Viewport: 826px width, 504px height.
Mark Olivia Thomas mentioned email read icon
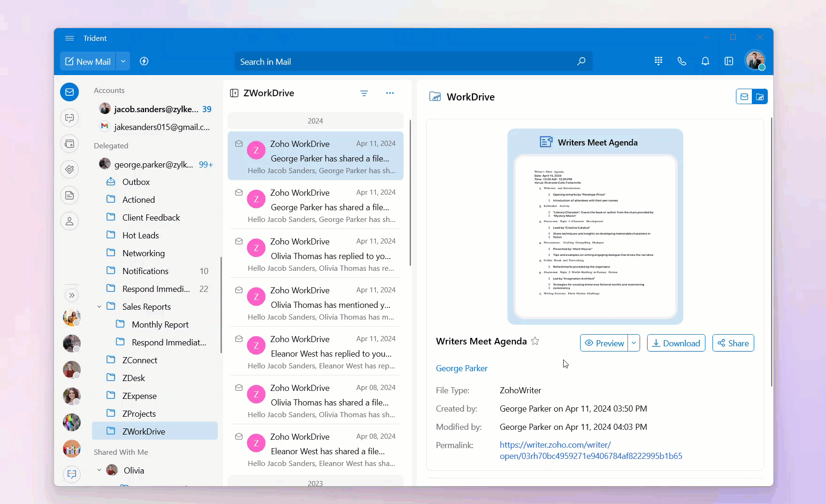[x=239, y=290]
